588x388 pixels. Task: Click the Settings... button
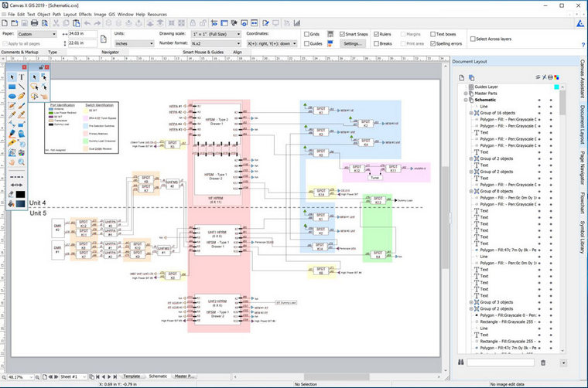tap(353, 44)
